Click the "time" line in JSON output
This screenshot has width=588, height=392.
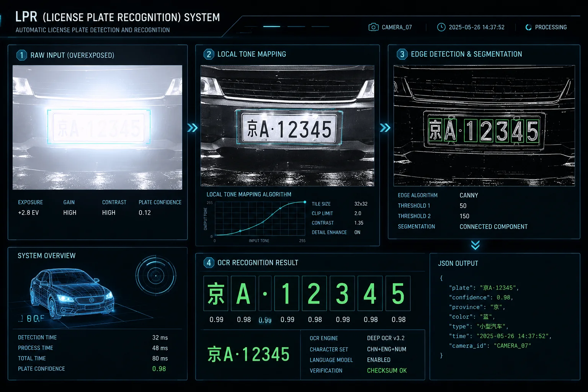tap(500, 336)
